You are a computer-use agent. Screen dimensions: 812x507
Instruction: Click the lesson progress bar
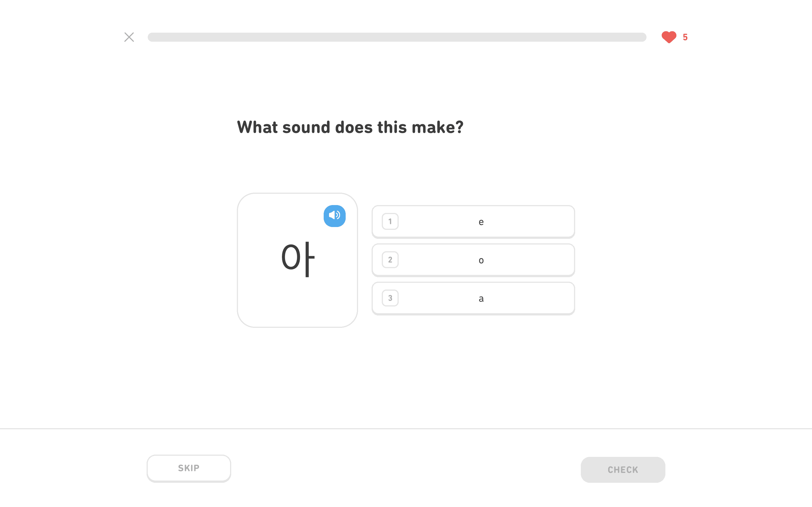(397, 37)
